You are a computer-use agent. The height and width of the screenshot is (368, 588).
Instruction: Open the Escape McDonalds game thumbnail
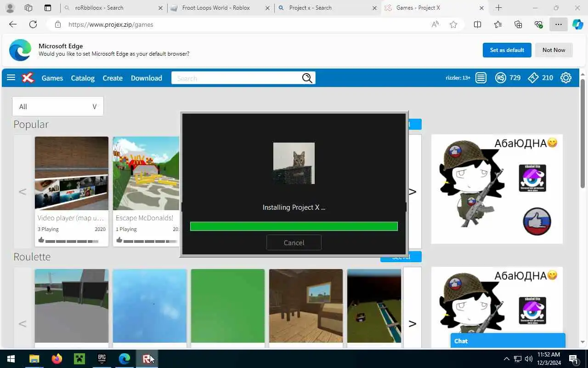coord(146,173)
